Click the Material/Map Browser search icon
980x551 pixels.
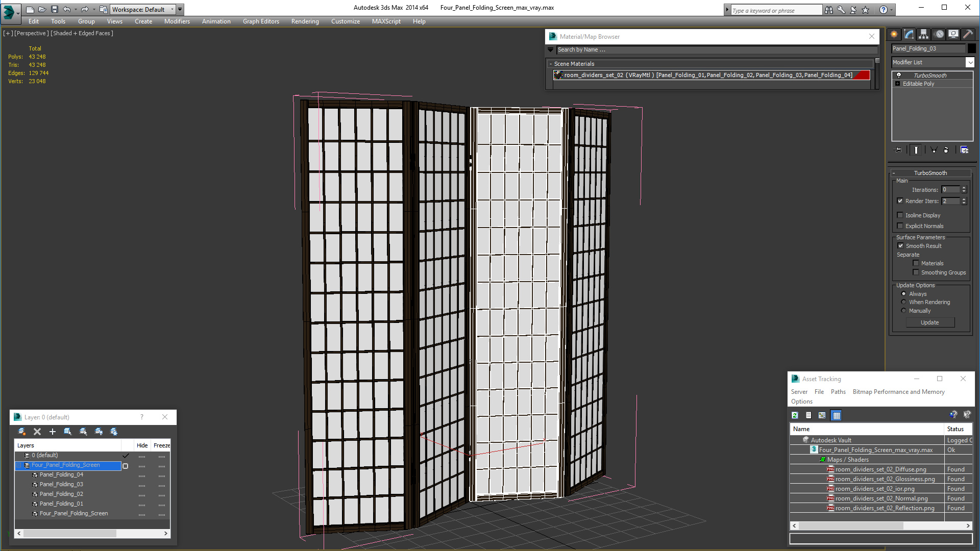tap(553, 49)
